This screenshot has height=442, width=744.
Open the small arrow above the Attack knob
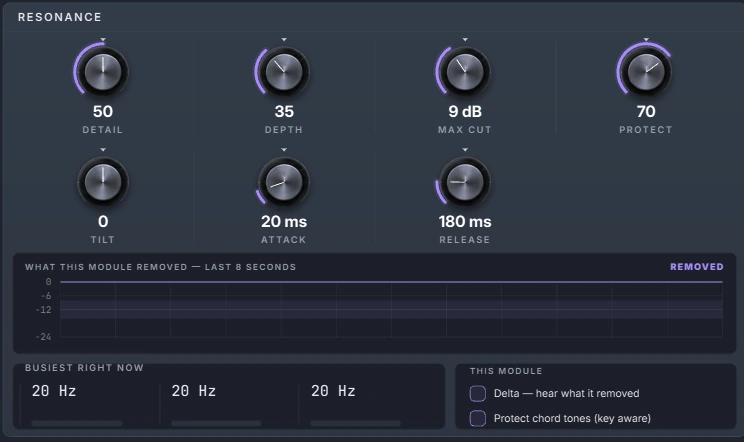pos(284,150)
